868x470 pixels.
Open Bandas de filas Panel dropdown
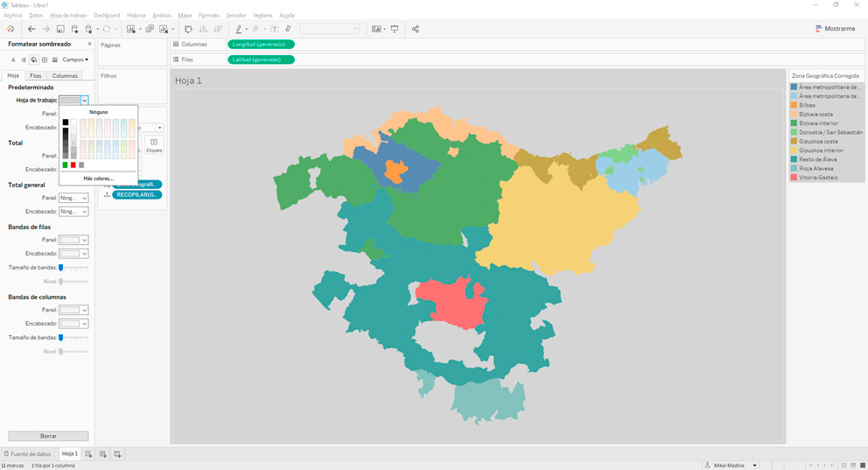coord(73,240)
